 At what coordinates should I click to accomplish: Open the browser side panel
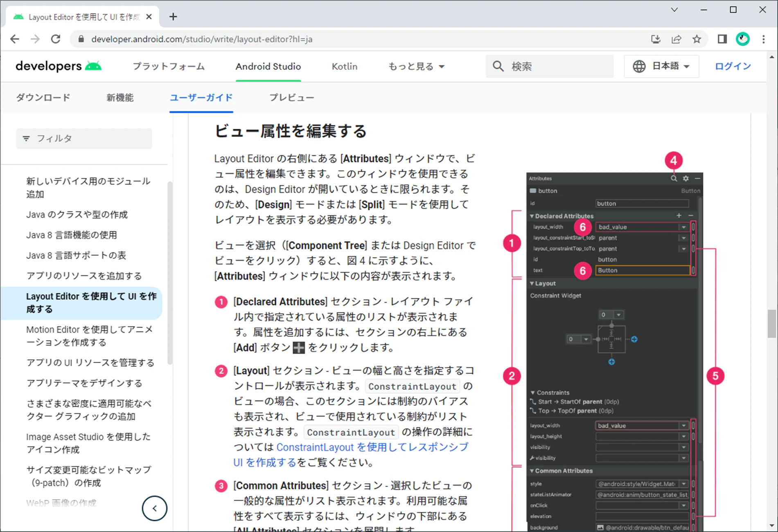tap(722, 39)
